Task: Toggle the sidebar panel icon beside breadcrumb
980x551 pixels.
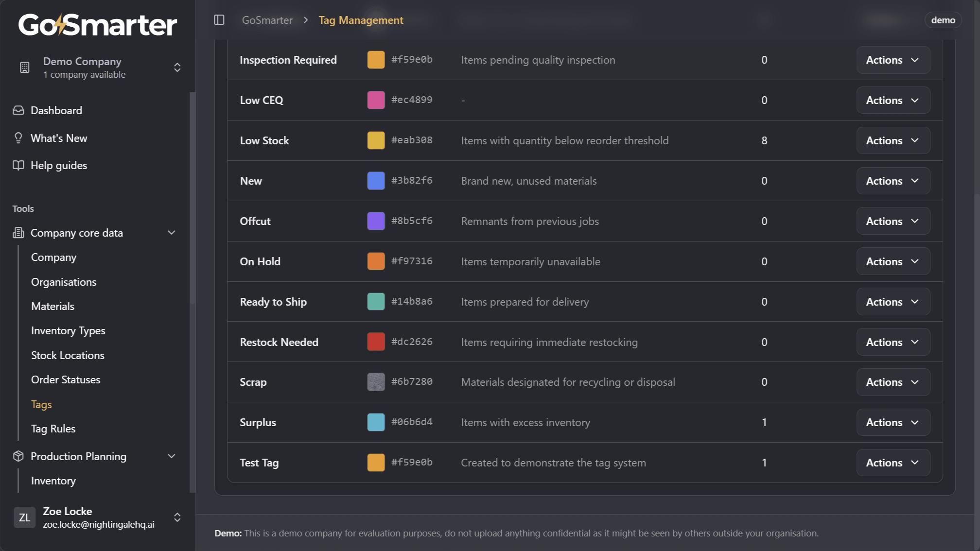Action: click(x=219, y=20)
